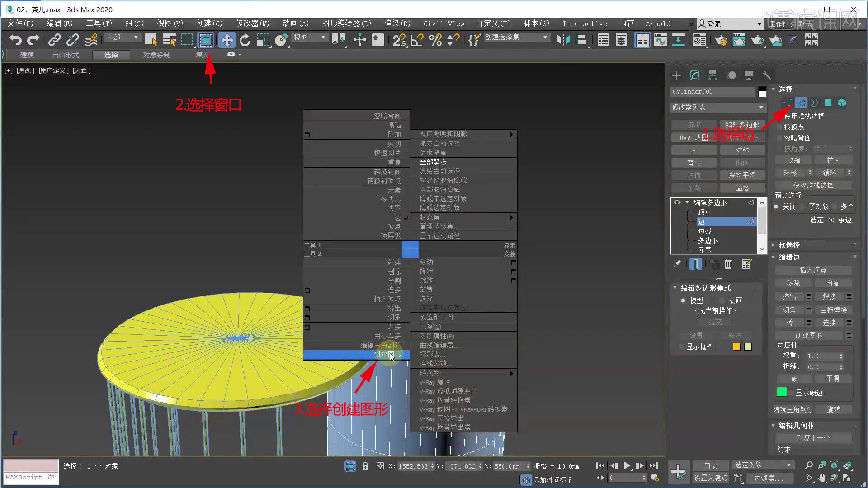Screen dimensions: 868x488
Task: Select 模型 radio button
Action: pyautogui.click(x=683, y=300)
